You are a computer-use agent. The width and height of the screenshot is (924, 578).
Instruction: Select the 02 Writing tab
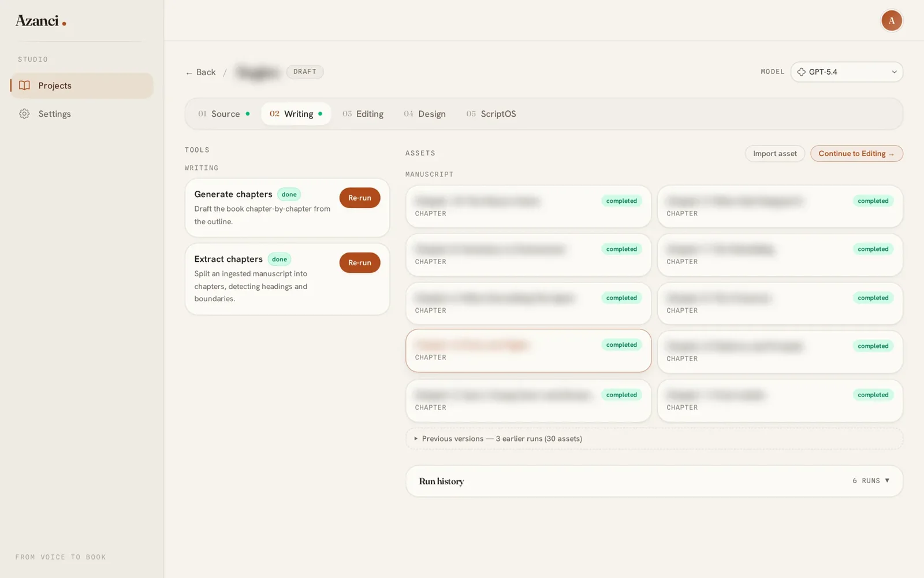point(296,114)
